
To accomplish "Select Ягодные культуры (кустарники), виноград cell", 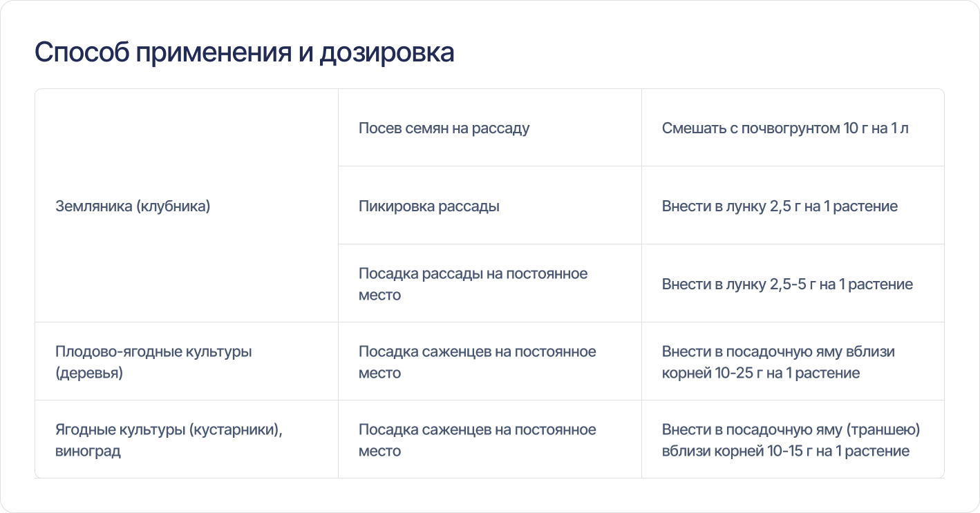I will click(x=187, y=440).
